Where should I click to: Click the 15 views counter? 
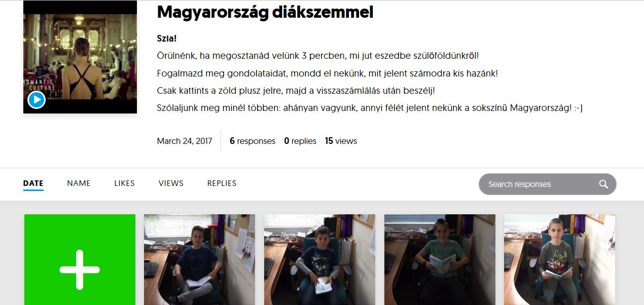[341, 141]
